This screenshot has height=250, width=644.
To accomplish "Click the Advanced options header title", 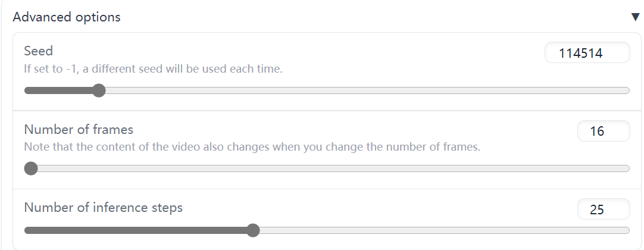I will [x=67, y=17].
